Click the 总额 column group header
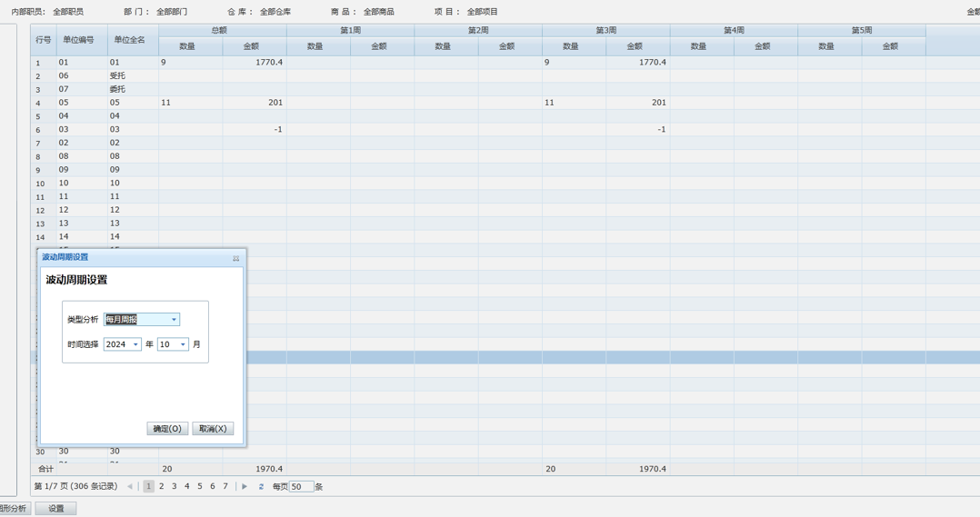The width and height of the screenshot is (980, 517). (x=219, y=31)
